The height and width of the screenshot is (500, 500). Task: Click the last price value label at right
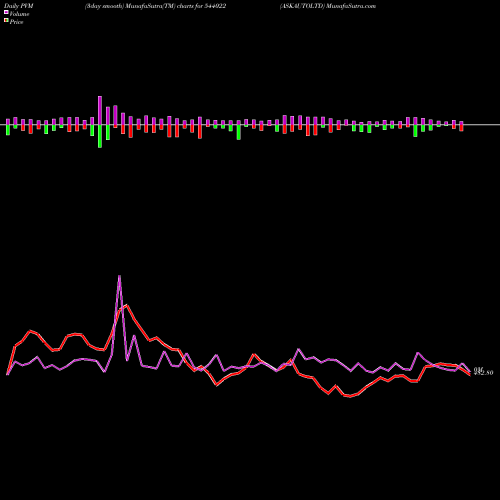(x=483, y=373)
